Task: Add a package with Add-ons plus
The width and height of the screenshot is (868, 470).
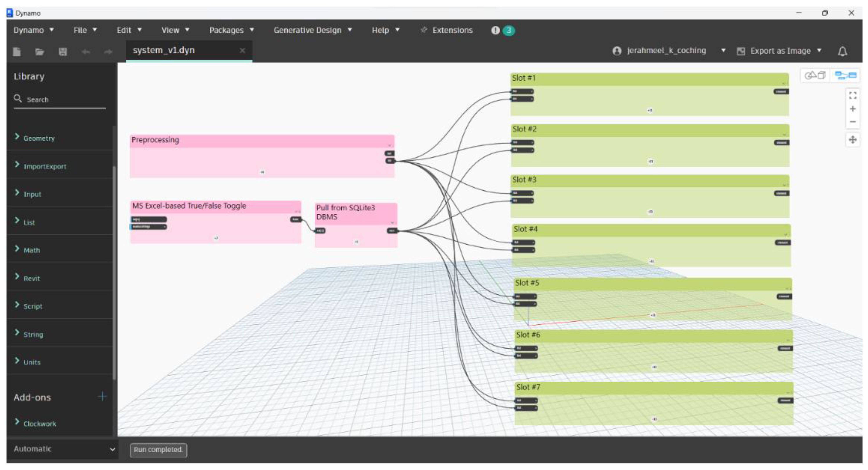Action: click(x=102, y=397)
